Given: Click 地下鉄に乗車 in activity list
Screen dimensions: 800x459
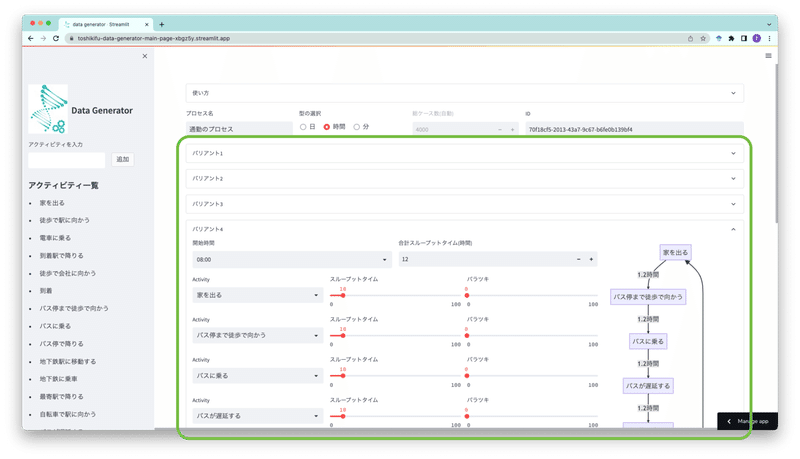Looking at the screenshot, I should coord(59,379).
